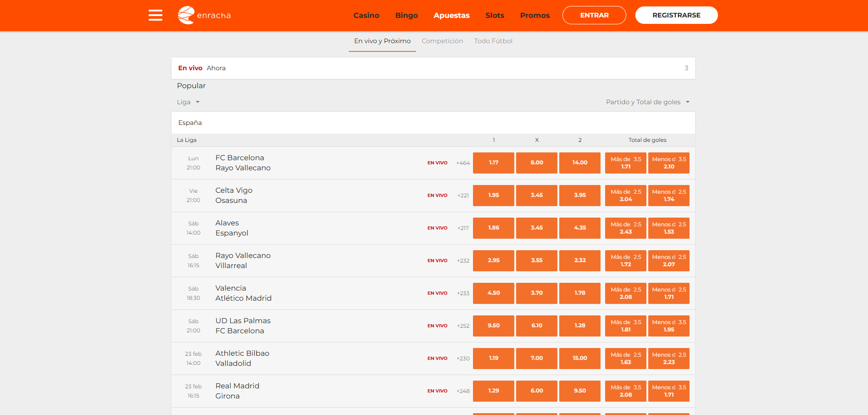868x415 pixels.
Task: Pick Girona win odds 9.50
Action: click(x=580, y=391)
